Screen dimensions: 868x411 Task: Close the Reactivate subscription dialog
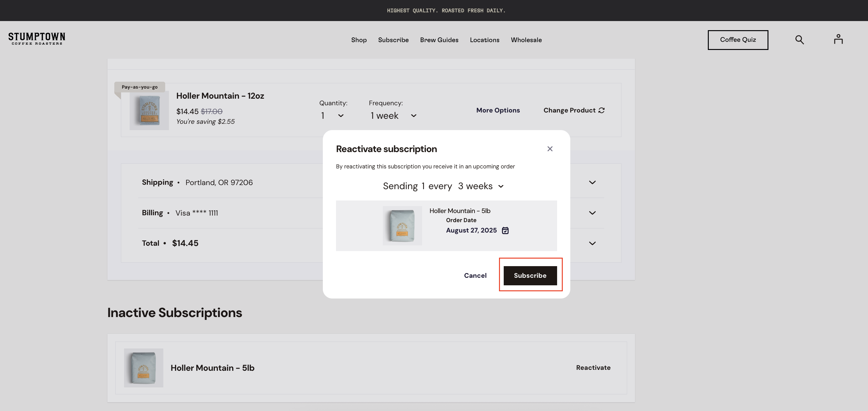pos(550,149)
